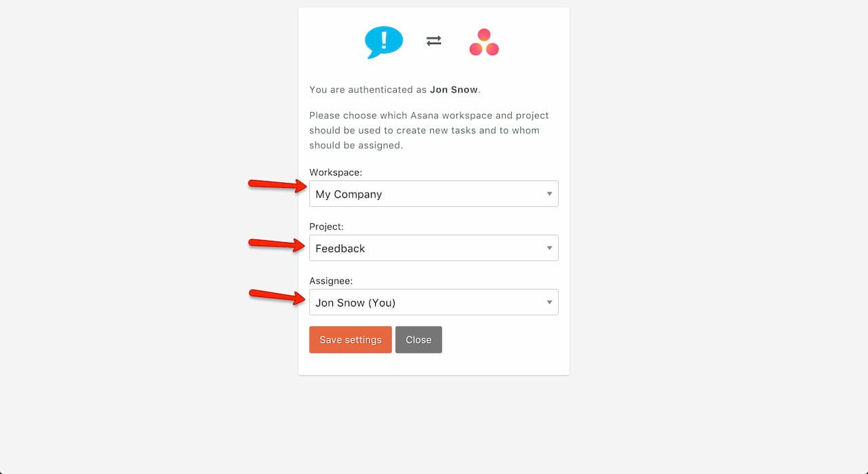Click the bold Jon Snow name text
This screenshot has height=474, width=868.
pyautogui.click(x=454, y=90)
